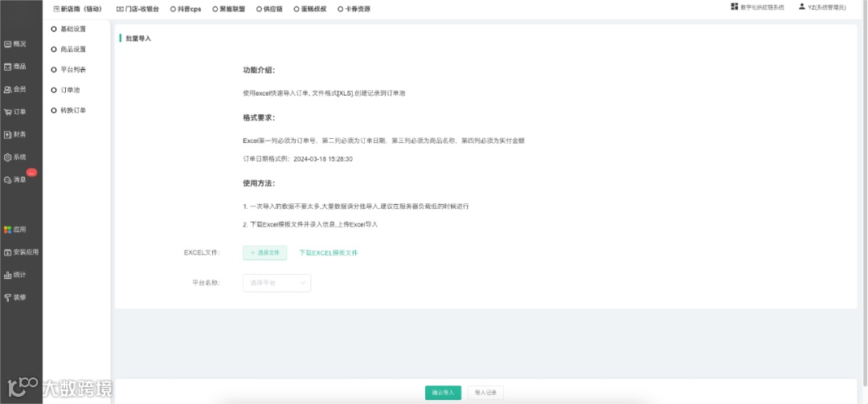Open the 应用 apps grid icon
Screen dimensions: 868x404
click(8, 229)
